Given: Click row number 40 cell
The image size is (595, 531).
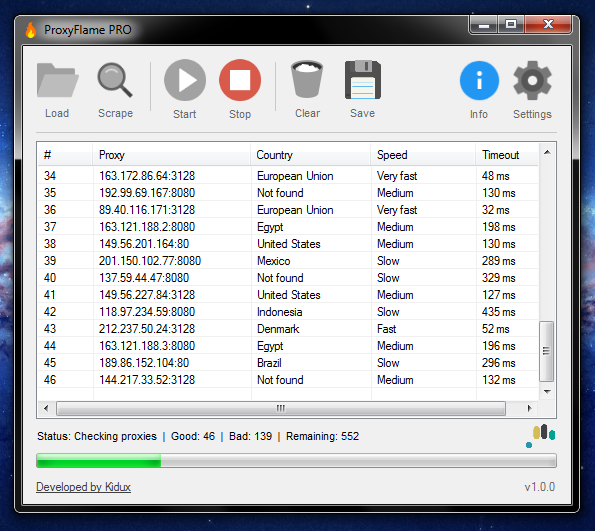Looking at the screenshot, I should (50, 278).
